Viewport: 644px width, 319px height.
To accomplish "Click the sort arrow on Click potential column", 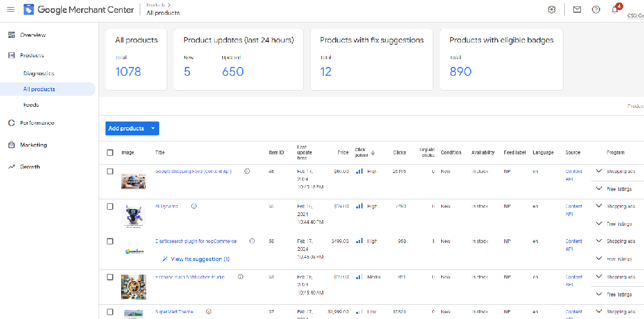I will tap(373, 152).
